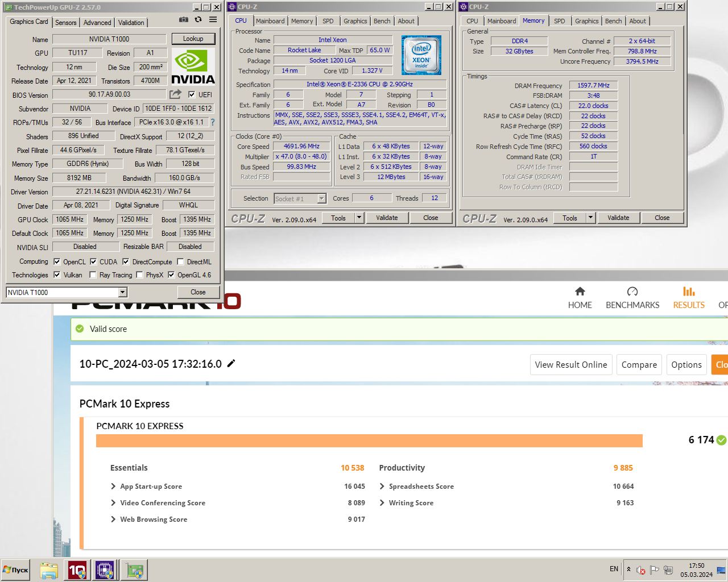Click the network tray icon
This screenshot has height=582, width=728.
(x=668, y=570)
